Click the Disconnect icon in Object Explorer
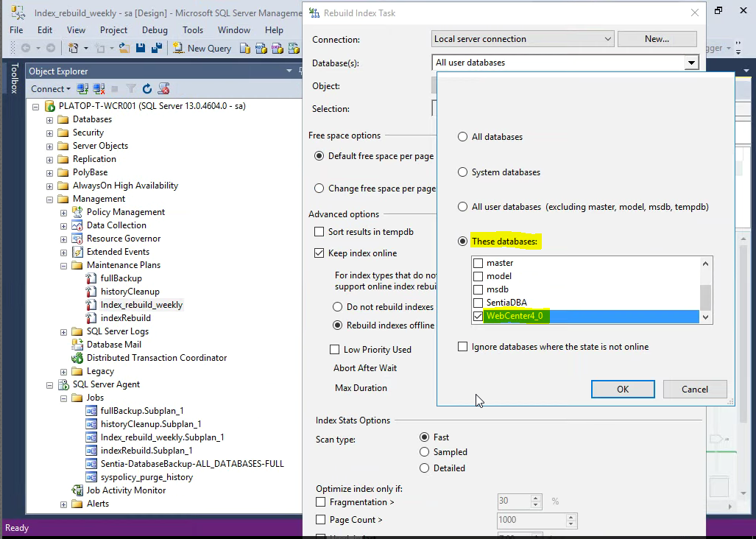The image size is (756, 539). coord(99,89)
